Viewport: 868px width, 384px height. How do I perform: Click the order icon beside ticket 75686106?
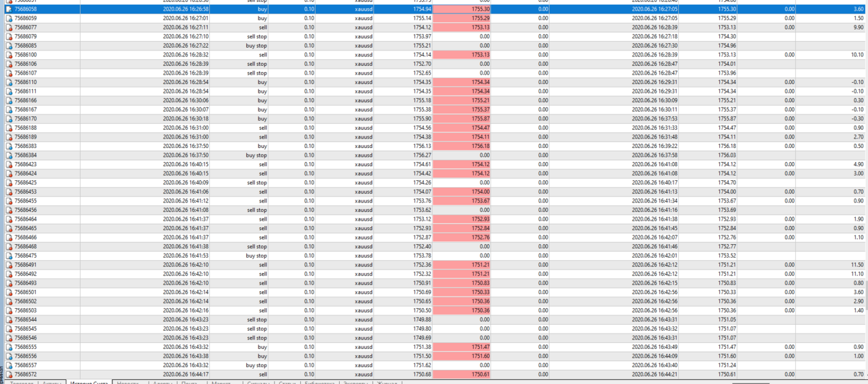(x=9, y=64)
